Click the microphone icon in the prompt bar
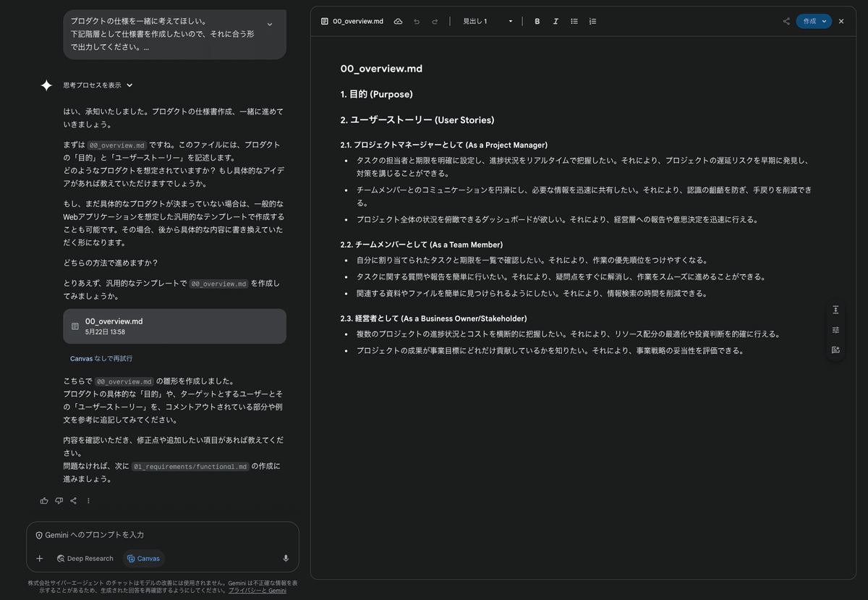 click(285, 558)
